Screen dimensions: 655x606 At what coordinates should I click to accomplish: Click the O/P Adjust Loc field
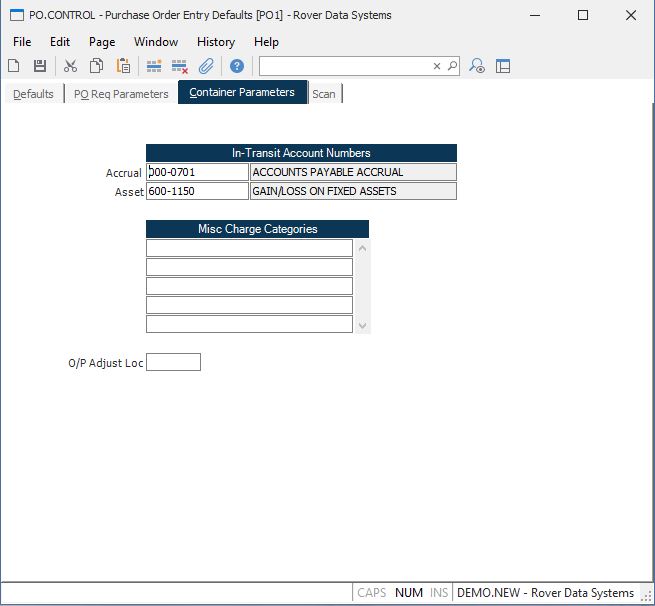click(173, 362)
